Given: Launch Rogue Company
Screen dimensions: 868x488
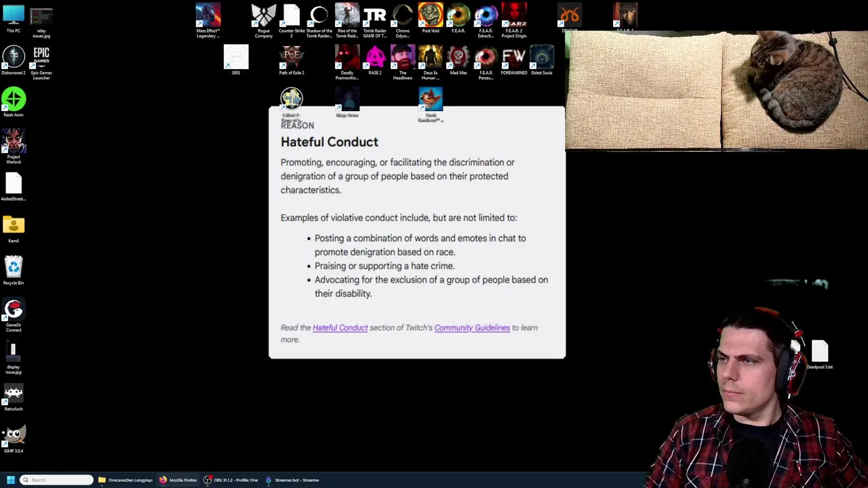Looking at the screenshot, I should [264, 21].
